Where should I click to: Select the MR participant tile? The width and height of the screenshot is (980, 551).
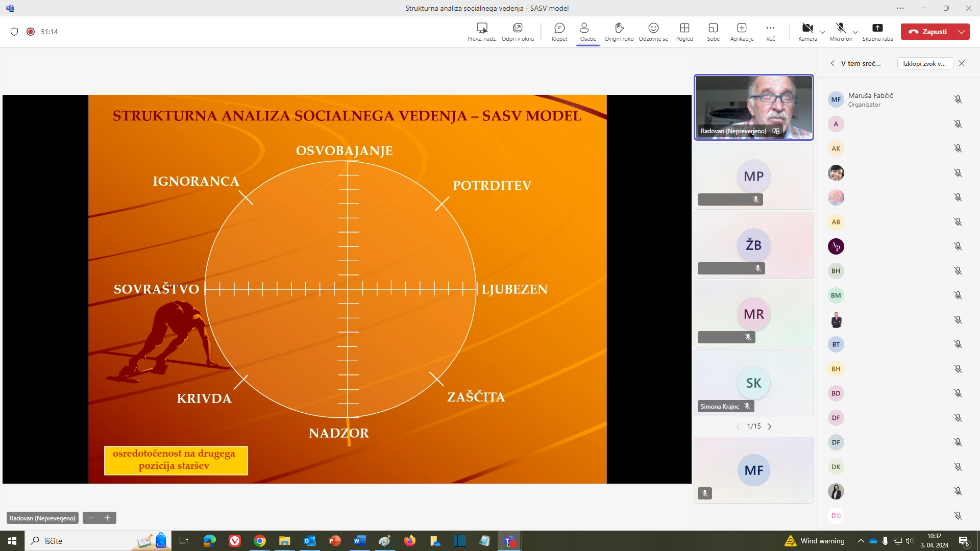753,314
